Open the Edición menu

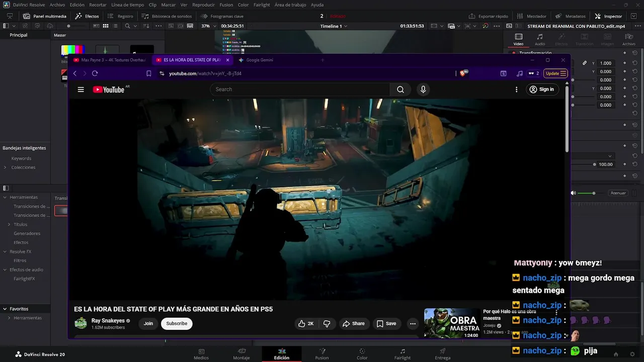pyautogui.click(x=77, y=5)
